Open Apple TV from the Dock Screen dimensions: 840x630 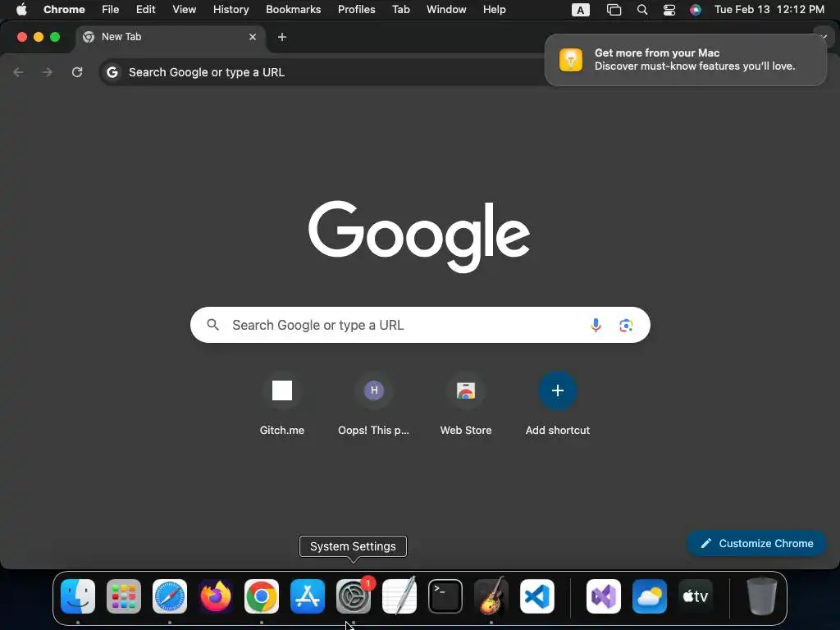coord(696,596)
